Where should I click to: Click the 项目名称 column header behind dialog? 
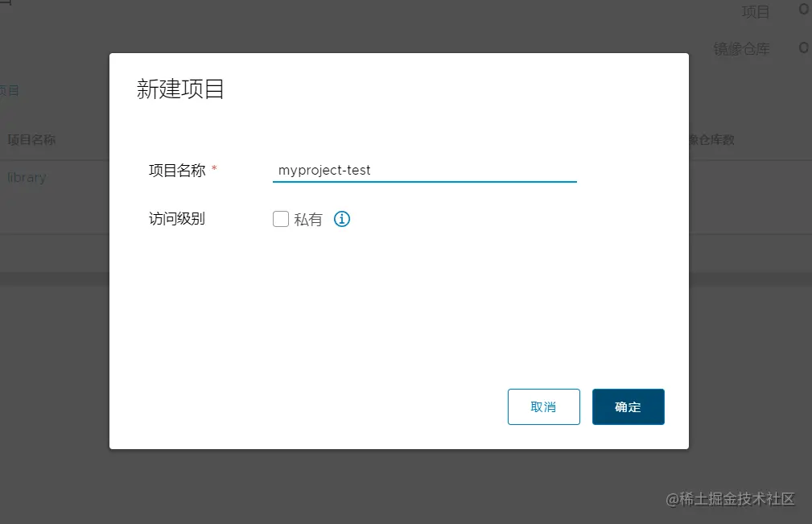(x=31, y=140)
